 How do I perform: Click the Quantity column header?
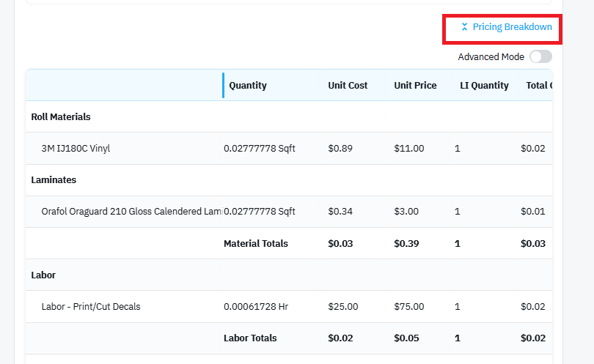tap(248, 86)
